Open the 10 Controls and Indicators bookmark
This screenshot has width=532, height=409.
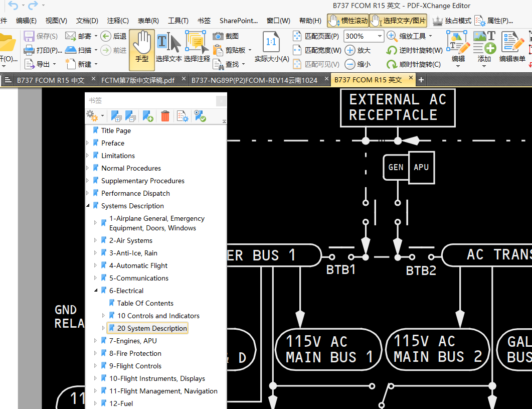pos(158,316)
